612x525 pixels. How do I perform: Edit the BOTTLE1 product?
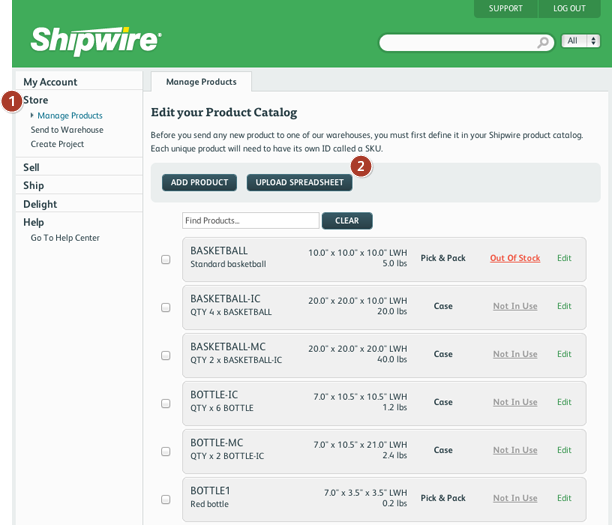tap(564, 498)
